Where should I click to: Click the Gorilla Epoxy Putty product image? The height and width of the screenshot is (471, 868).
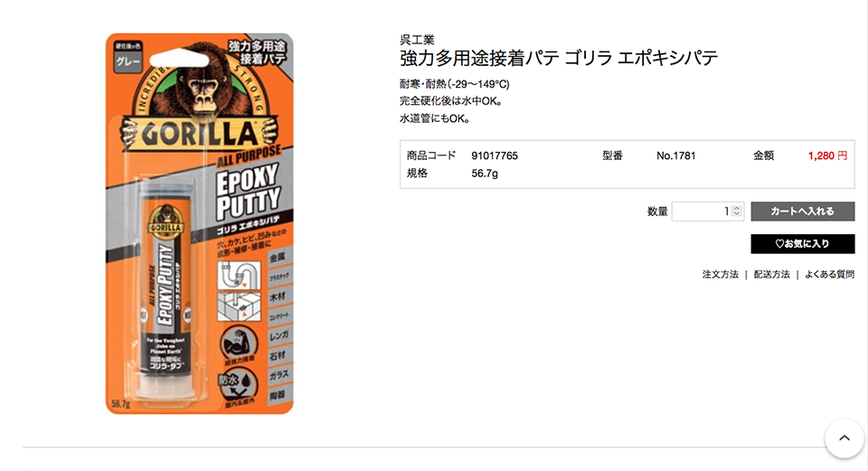point(199,223)
